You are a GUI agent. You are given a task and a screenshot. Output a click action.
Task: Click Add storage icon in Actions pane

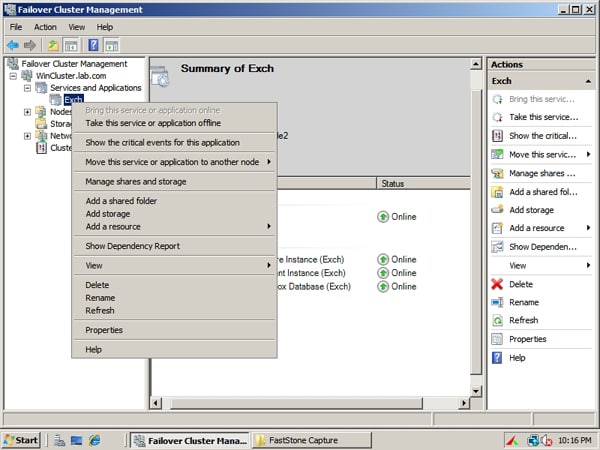point(497,210)
